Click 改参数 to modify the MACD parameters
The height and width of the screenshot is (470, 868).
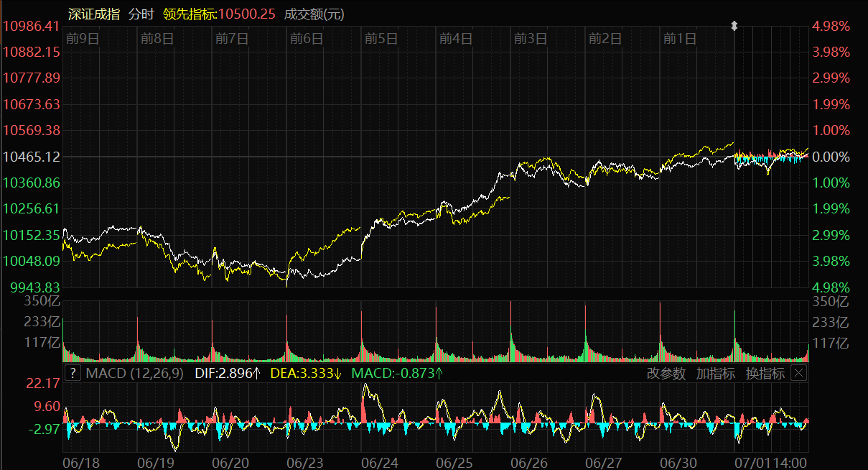666,373
